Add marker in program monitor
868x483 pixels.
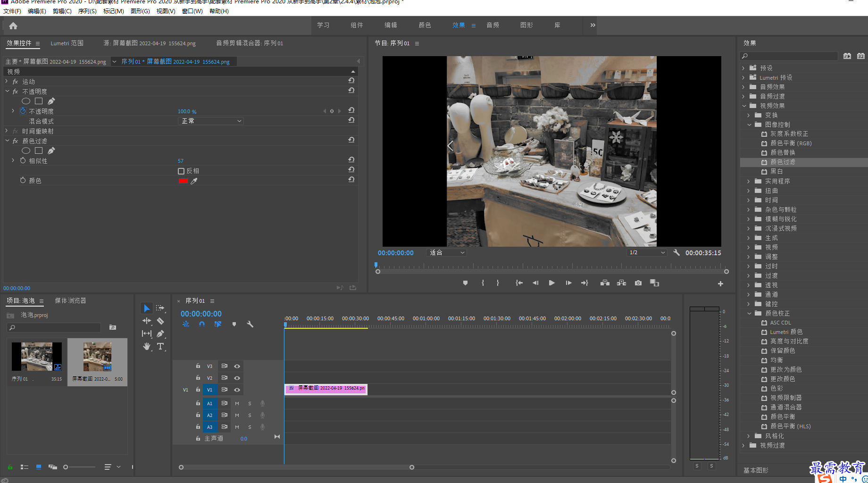[x=465, y=283]
